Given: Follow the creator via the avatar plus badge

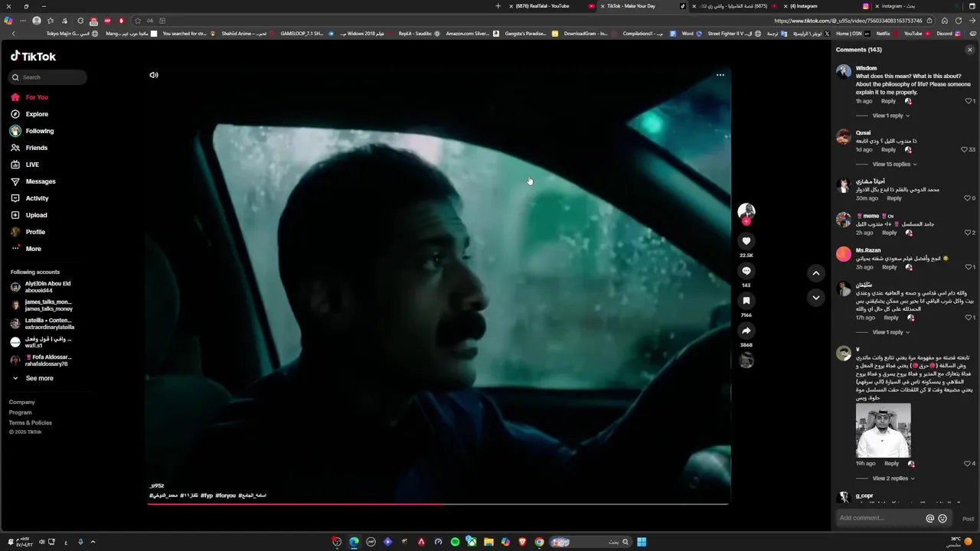Looking at the screenshot, I should tap(746, 222).
